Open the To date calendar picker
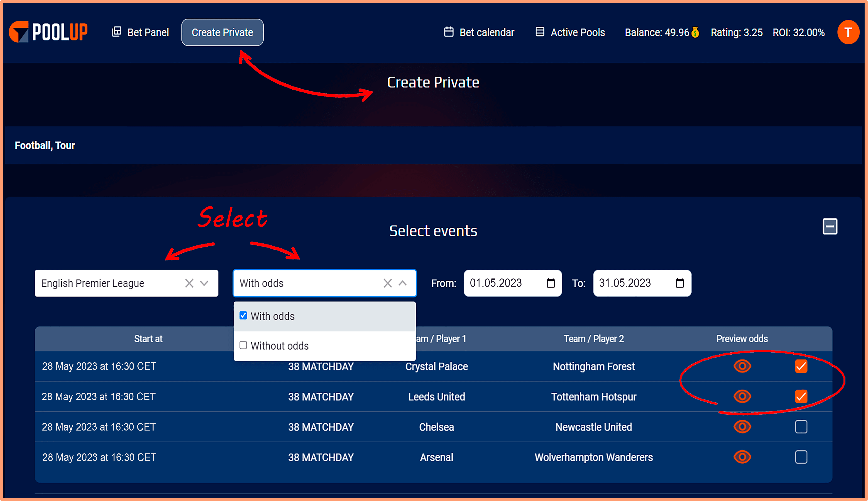This screenshot has width=868, height=501. tap(680, 283)
